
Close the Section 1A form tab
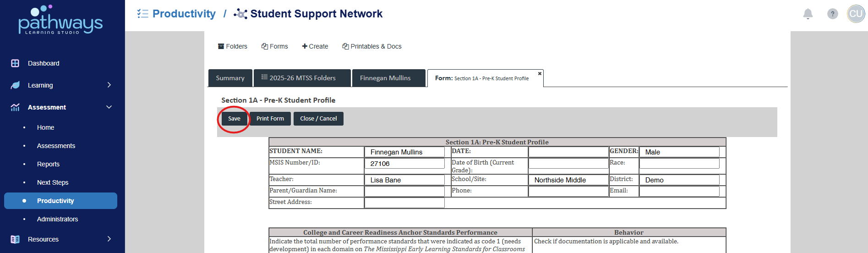(540, 73)
